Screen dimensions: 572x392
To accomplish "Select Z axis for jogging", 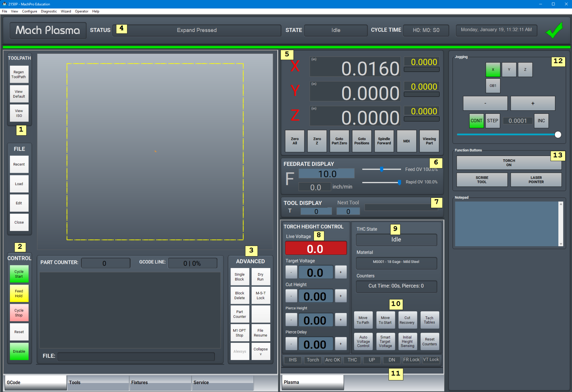I will point(525,69).
